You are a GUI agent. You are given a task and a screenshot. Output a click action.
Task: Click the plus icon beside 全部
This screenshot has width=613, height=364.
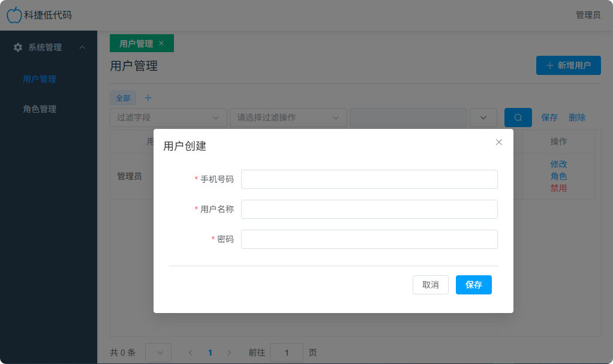coord(148,98)
